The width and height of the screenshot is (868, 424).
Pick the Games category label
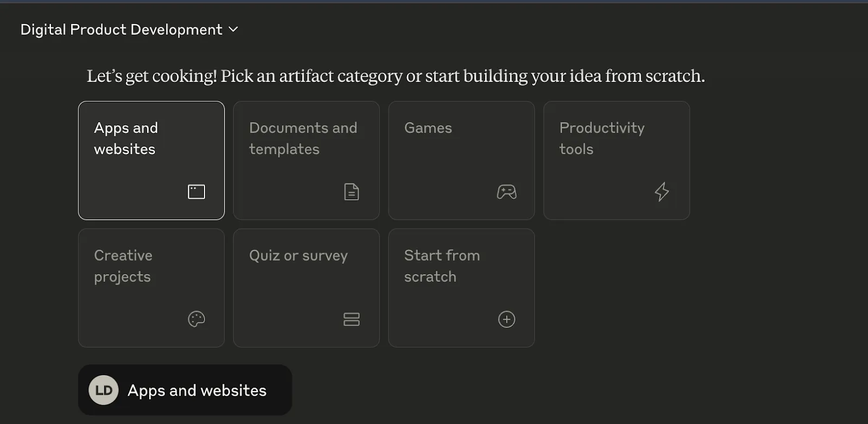point(428,128)
